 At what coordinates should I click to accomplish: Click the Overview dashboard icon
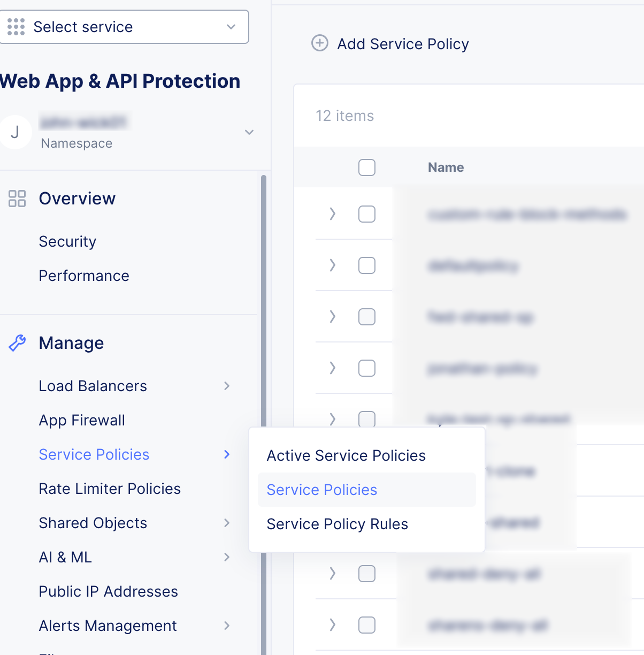click(x=17, y=199)
